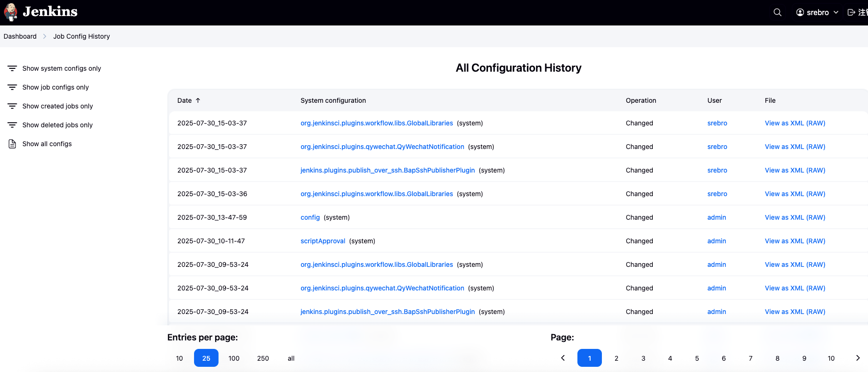Show all entries per page

tap(291, 358)
